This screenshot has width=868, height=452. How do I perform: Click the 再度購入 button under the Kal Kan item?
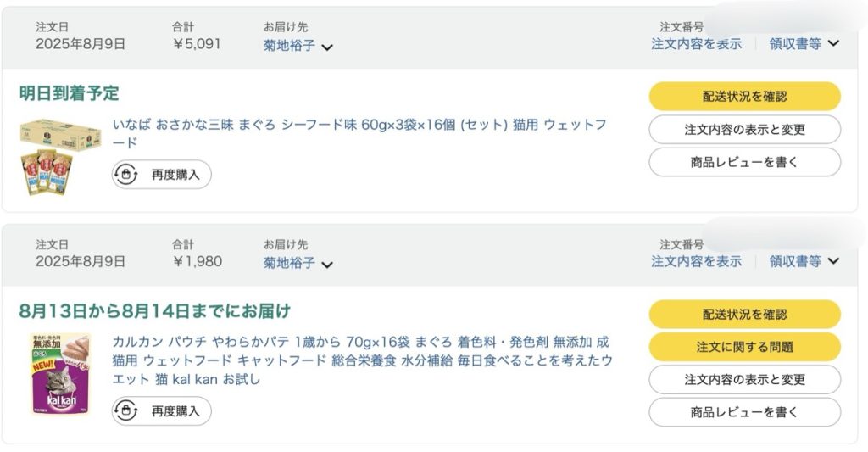tap(162, 411)
